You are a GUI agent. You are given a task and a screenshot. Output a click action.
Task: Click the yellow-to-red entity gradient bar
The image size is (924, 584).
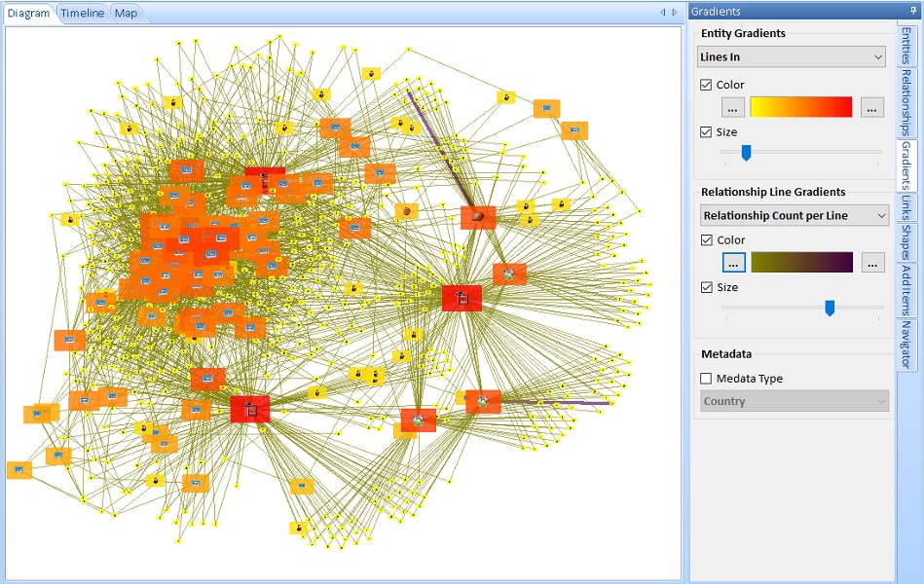pos(800,107)
